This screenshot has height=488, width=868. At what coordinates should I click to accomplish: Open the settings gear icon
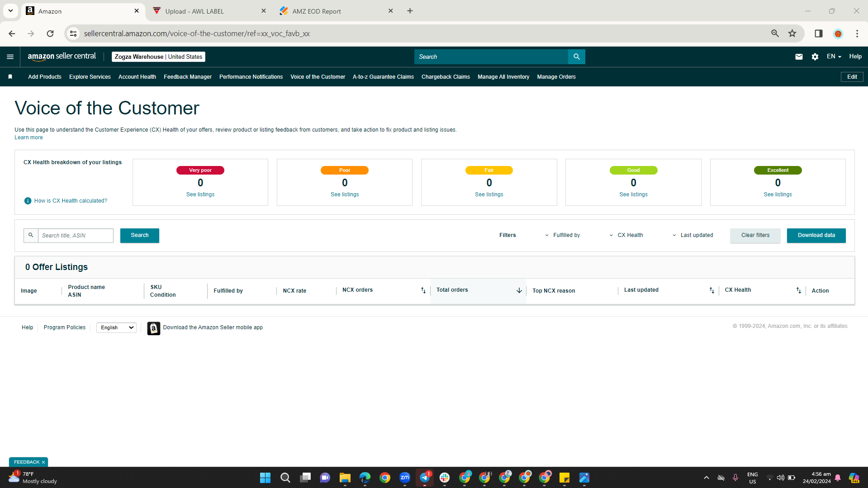coord(815,57)
